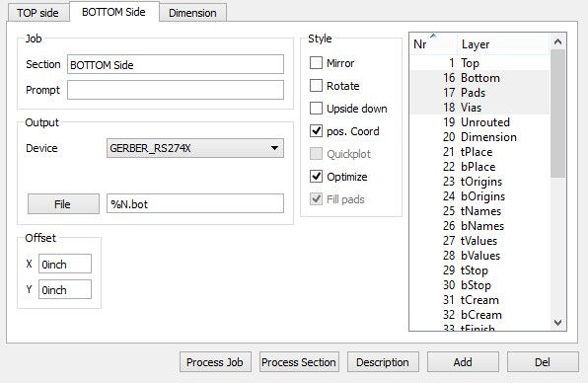Select layer 31 tCream in list
The width and height of the screenshot is (588, 383).
point(480,300)
